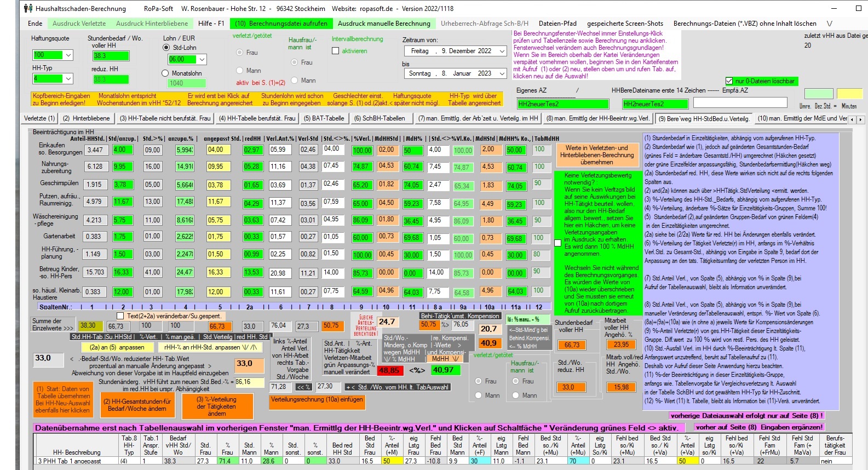Open the 'Zeitraum von' date picker dropdown

[502, 51]
